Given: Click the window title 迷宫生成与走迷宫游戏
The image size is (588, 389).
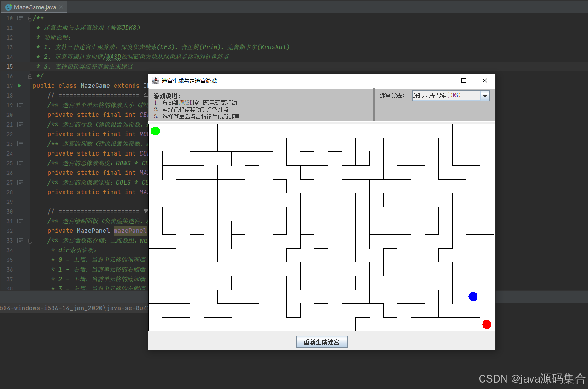Looking at the screenshot, I should (x=189, y=81).
